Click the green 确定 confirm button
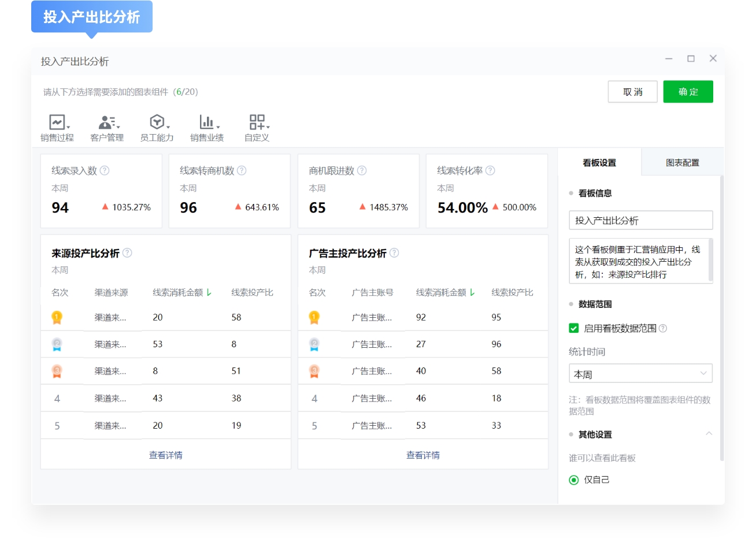756x550 pixels. coord(688,91)
